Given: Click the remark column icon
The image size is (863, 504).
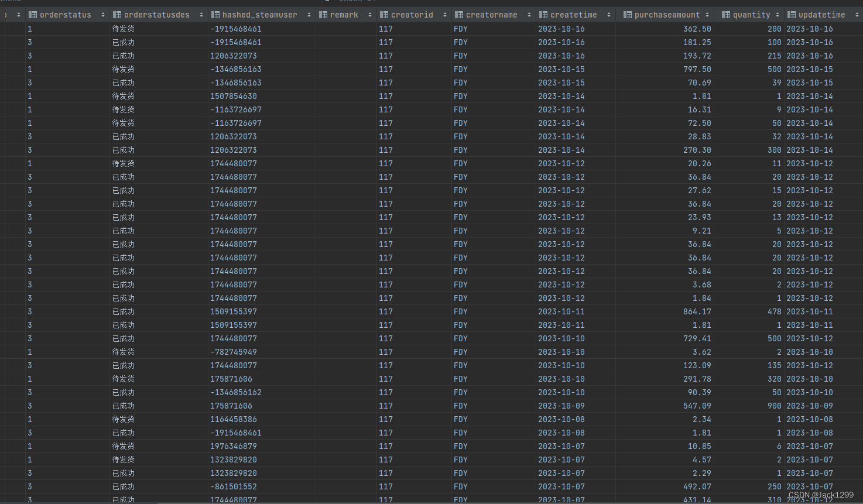Looking at the screenshot, I should 323,15.
